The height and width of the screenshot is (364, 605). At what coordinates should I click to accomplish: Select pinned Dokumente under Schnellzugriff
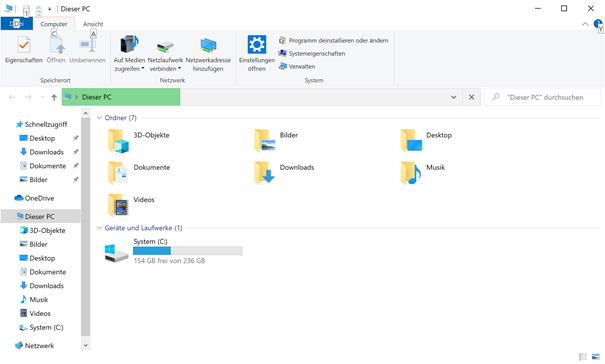(43, 166)
